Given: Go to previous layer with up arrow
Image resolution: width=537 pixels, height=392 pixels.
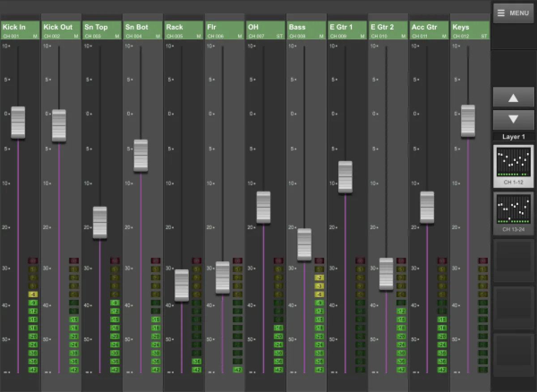Looking at the screenshot, I should pyautogui.click(x=513, y=98).
